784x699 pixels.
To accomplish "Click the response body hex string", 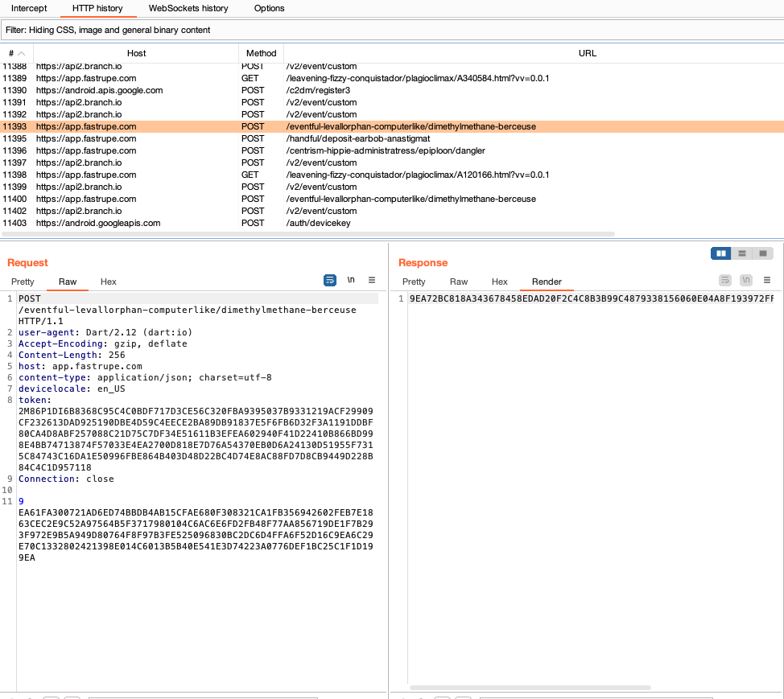I will [592, 298].
